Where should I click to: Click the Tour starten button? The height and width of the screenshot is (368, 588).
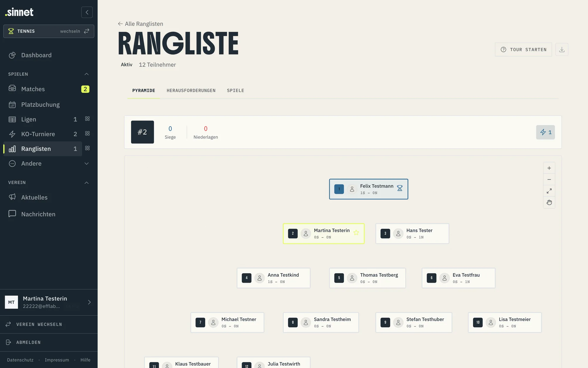tap(523, 49)
